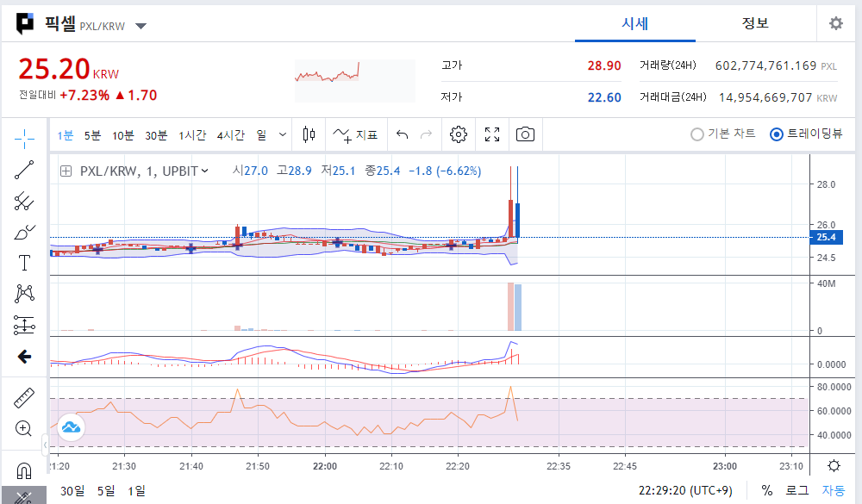
Task: Toggle log (로그) scale
Action: click(x=797, y=490)
